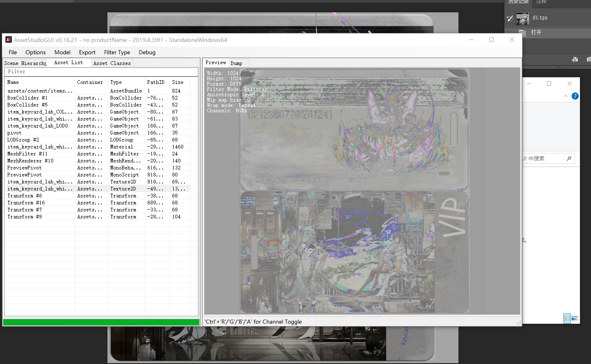This screenshot has height=364, width=591.
Task: Switch to the Scene Hierarchy tab
Action: click(x=25, y=63)
